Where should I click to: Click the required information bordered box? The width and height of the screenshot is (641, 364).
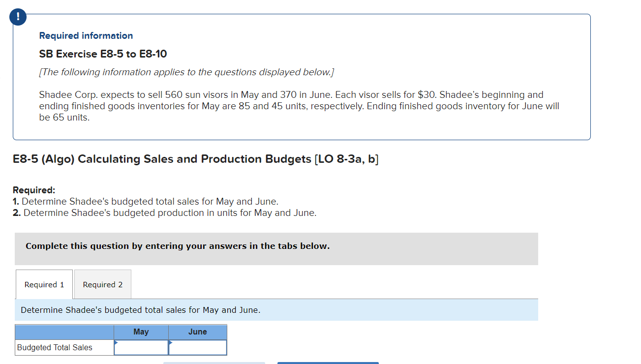[301, 76]
